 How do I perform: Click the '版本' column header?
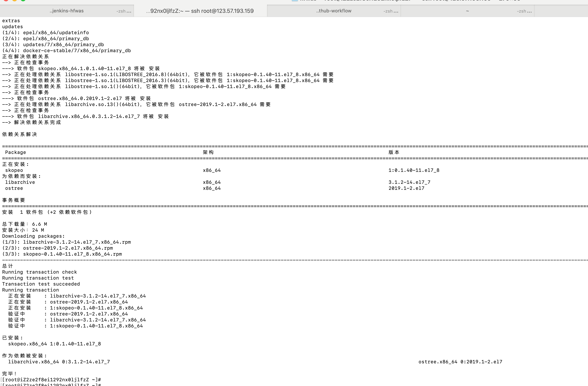pos(394,152)
